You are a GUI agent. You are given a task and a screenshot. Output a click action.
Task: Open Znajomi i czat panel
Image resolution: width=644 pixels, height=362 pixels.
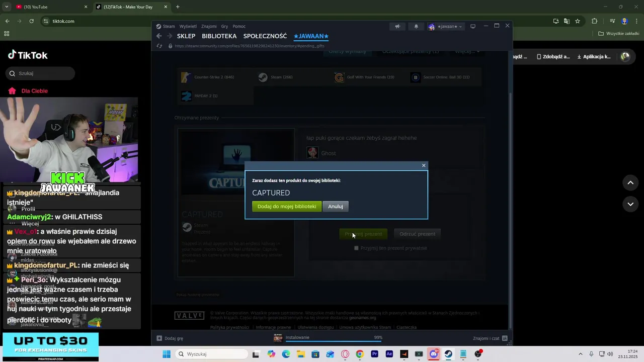click(x=490, y=338)
